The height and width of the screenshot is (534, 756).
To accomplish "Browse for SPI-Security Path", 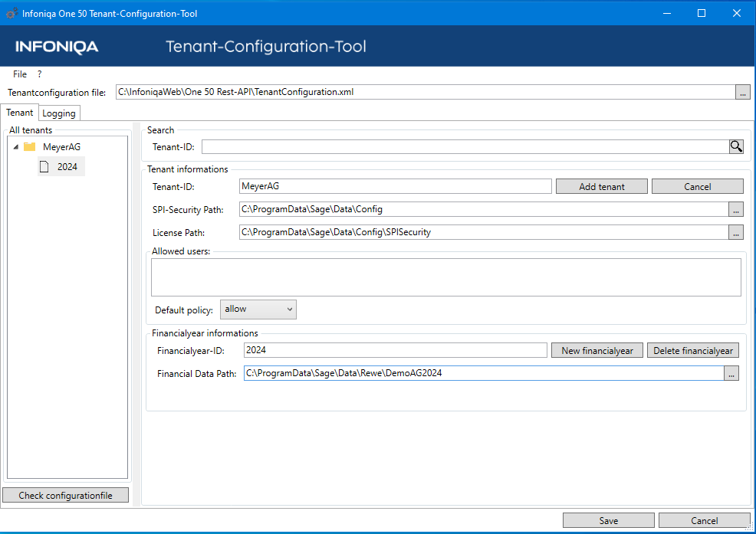I will (x=736, y=209).
